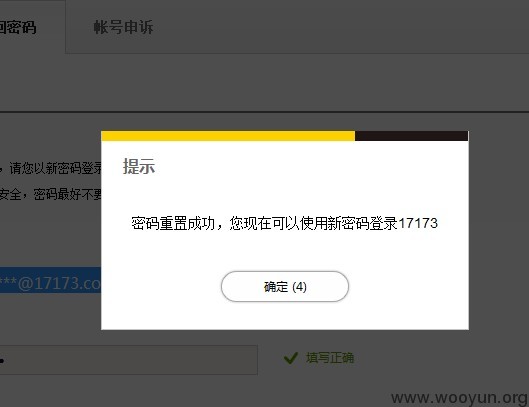Click the 请您以新密码登录 background text

coord(56,168)
